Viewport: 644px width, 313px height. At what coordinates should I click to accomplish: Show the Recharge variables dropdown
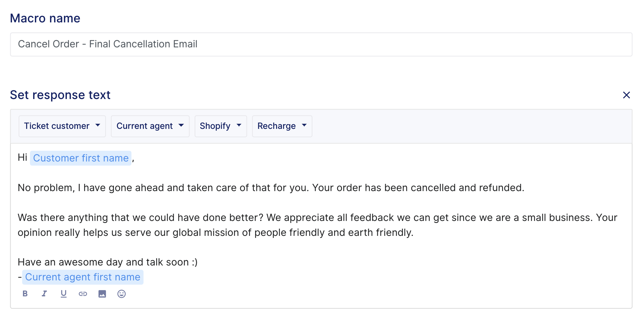point(282,126)
